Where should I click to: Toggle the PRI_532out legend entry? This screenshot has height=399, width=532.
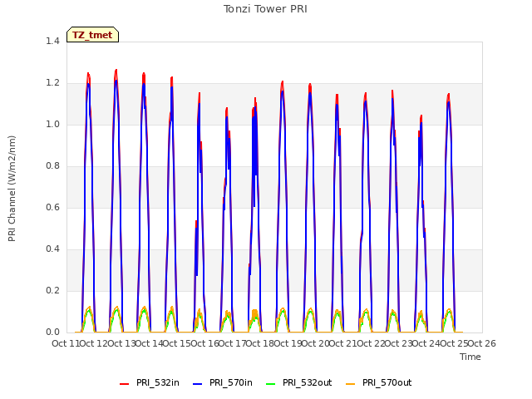coord(299,382)
